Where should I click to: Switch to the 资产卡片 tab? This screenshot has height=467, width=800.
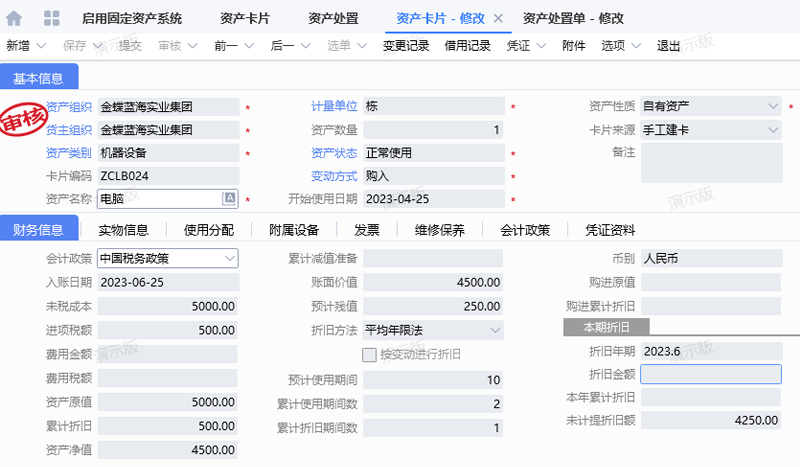point(245,18)
